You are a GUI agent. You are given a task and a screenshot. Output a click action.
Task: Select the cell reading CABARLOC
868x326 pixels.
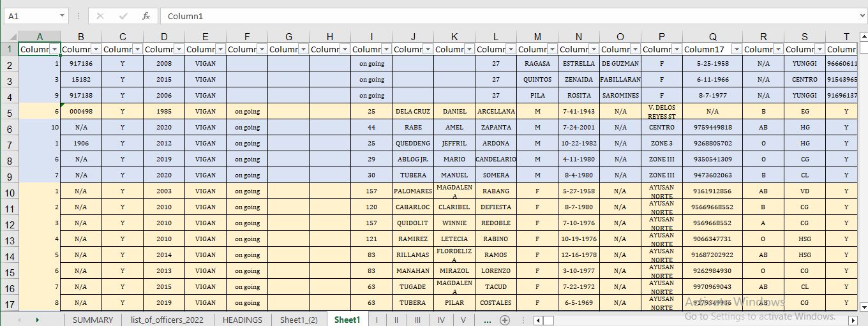pyautogui.click(x=413, y=207)
